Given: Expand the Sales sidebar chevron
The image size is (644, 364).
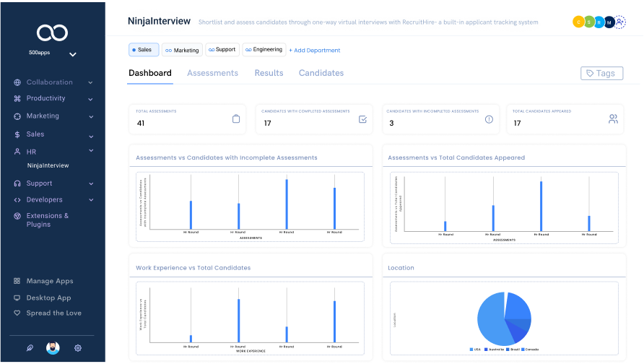Looking at the screenshot, I should tap(91, 136).
